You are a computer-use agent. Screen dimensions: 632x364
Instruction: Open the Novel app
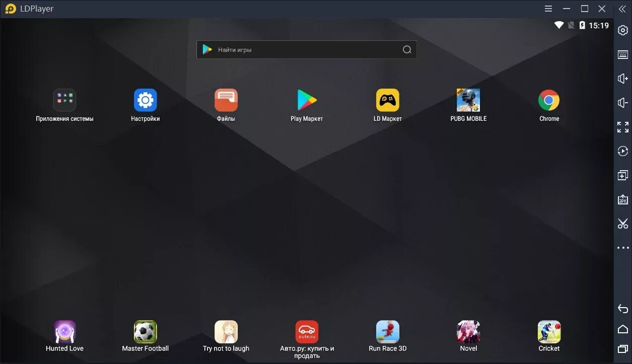pos(468,332)
